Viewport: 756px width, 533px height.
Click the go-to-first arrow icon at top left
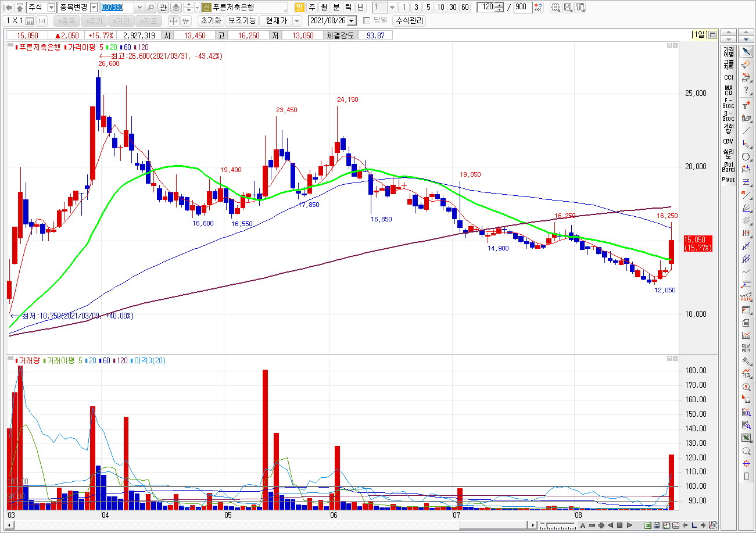point(8,8)
